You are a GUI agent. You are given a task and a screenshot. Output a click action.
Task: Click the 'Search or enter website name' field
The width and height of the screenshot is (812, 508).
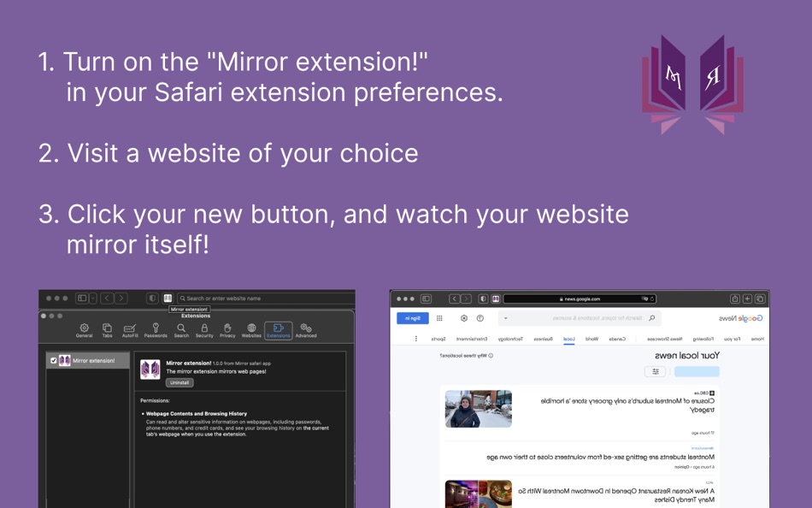[266, 298]
